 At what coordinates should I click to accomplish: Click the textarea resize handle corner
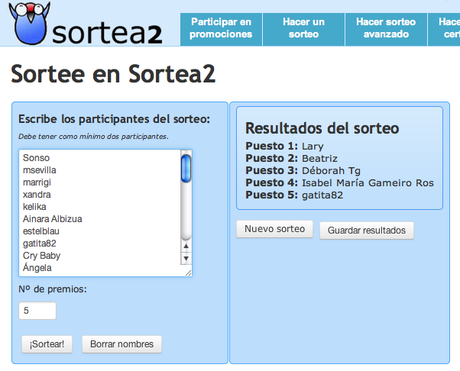coord(188,273)
